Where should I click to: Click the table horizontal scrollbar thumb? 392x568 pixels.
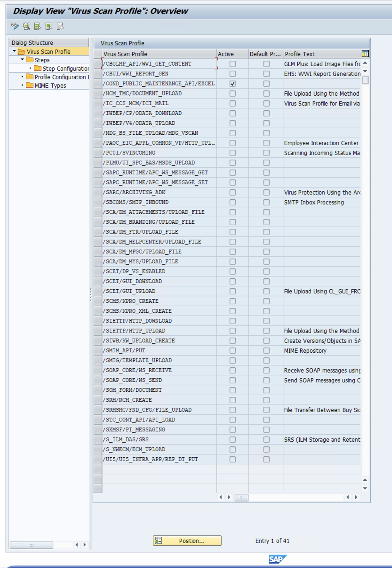pyautogui.click(x=241, y=498)
